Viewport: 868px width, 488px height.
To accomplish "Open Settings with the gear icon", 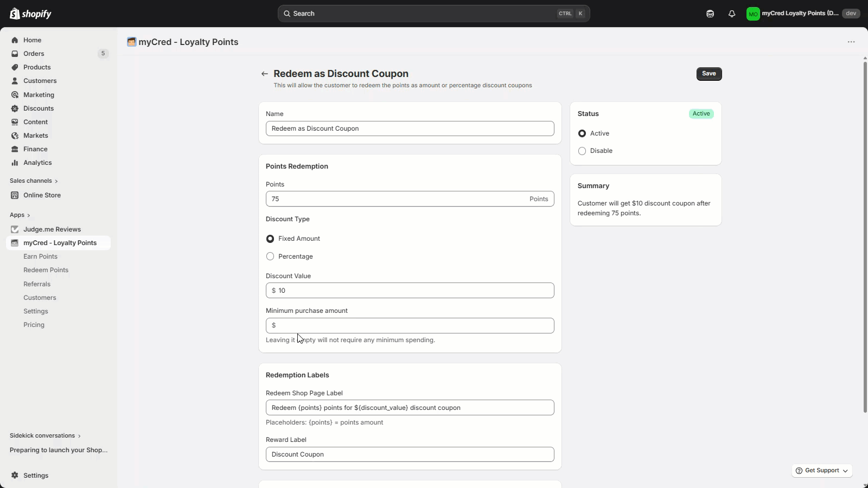I will click(x=15, y=476).
